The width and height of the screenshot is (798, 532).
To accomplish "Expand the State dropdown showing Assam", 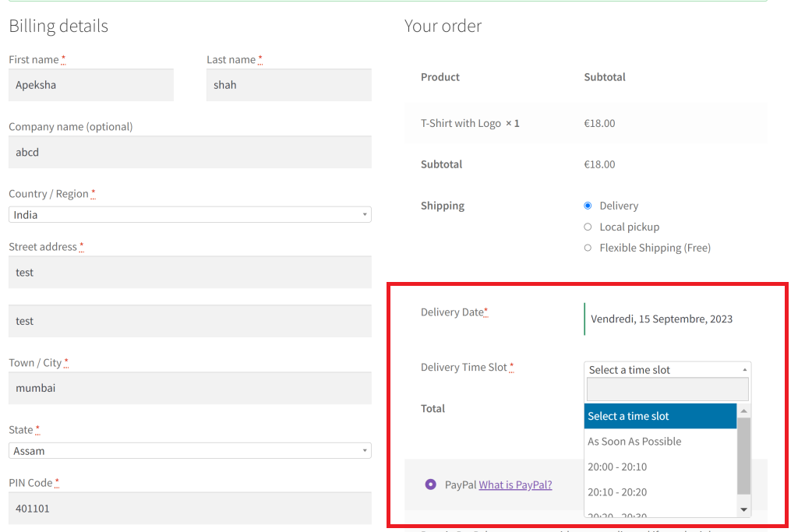I will [189, 451].
